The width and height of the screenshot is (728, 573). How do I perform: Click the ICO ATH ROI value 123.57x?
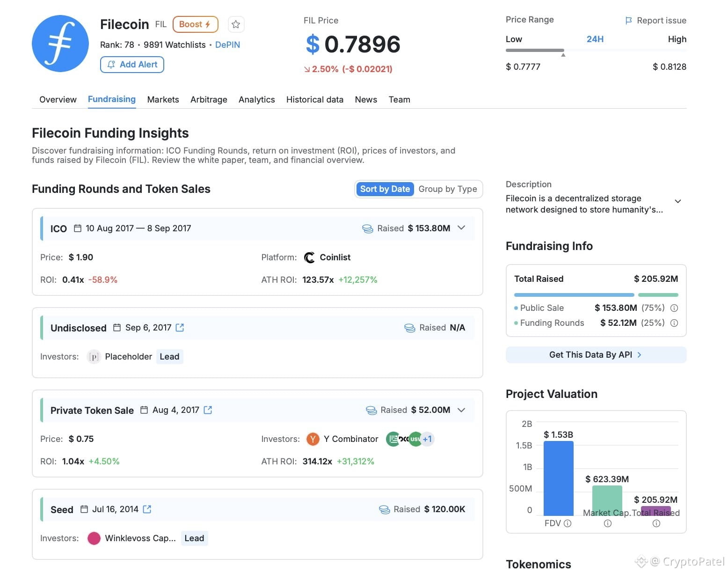[x=318, y=280]
